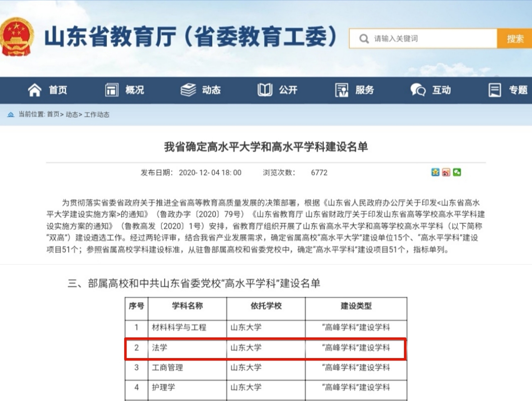The width and height of the screenshot is (532, 401).
Task: Click the book icon next to 公开
Action: pos(265,90)
